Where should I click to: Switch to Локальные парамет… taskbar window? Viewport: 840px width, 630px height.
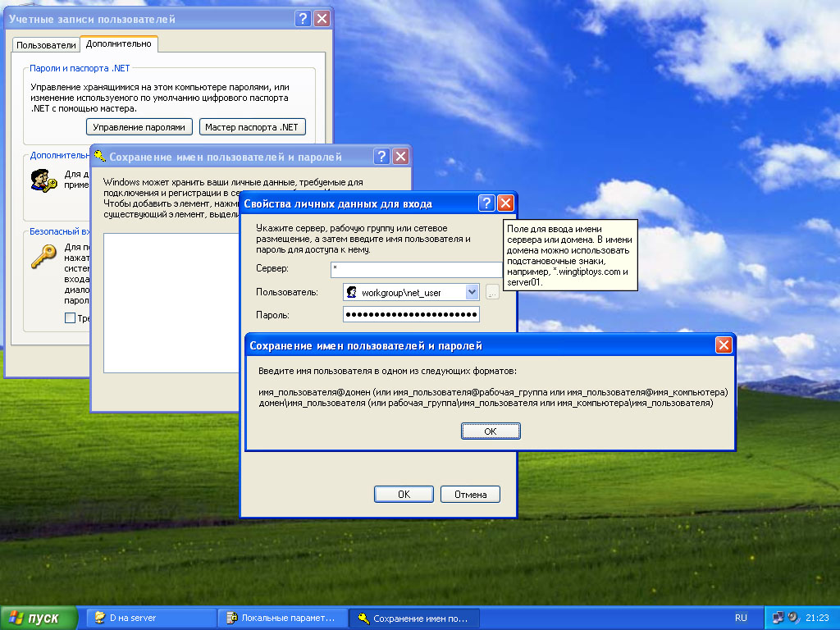pyautogui.click(x=282, y=619)
